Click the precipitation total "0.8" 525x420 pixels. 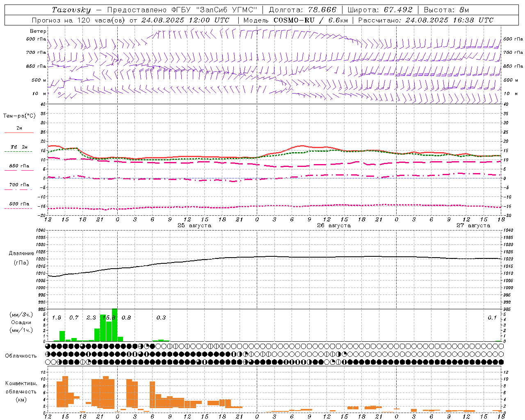click(x=126, y=318)
